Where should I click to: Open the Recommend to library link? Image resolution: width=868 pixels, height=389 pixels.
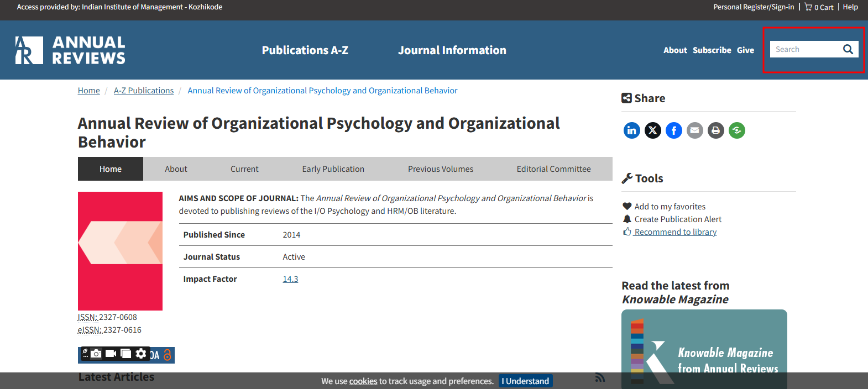point(675,232)
